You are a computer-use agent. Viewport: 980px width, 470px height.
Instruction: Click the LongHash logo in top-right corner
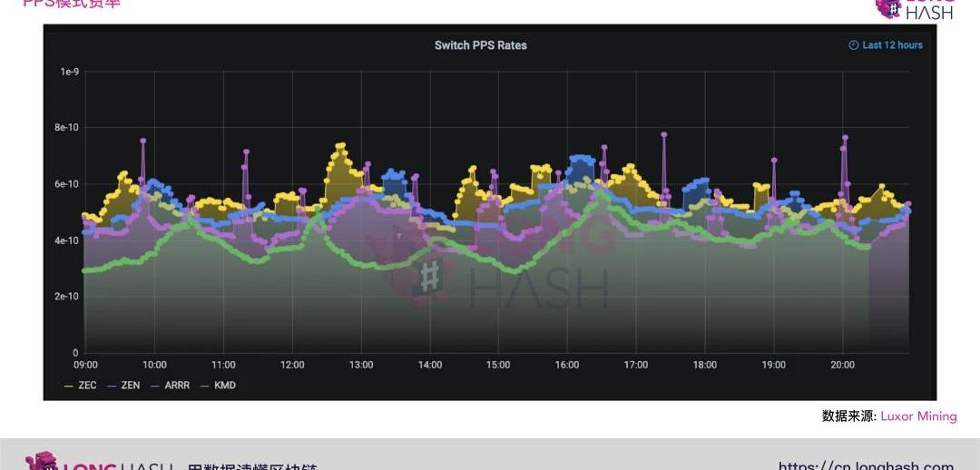pos(915,9)
